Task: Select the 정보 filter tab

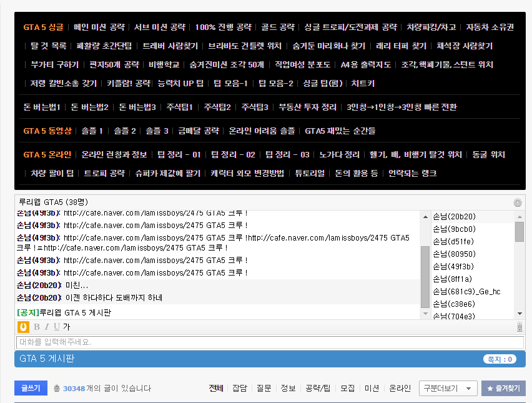Action: coord(288,389)
